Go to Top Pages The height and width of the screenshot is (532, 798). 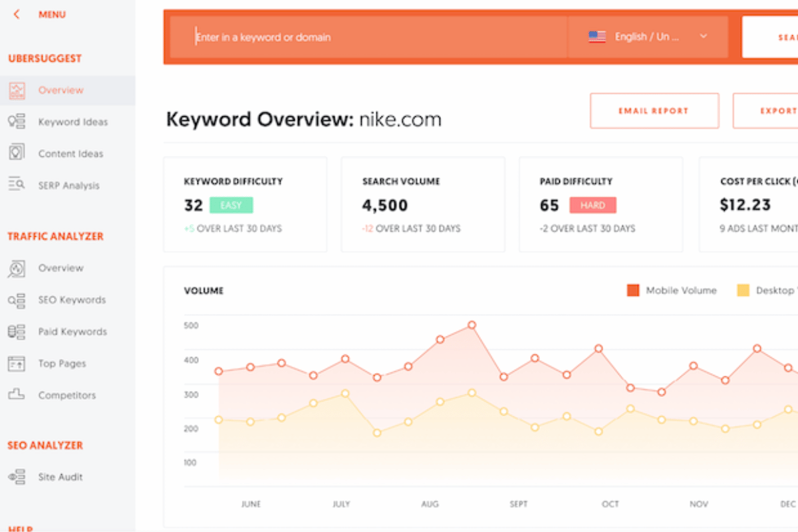click(x=62, y=364)
